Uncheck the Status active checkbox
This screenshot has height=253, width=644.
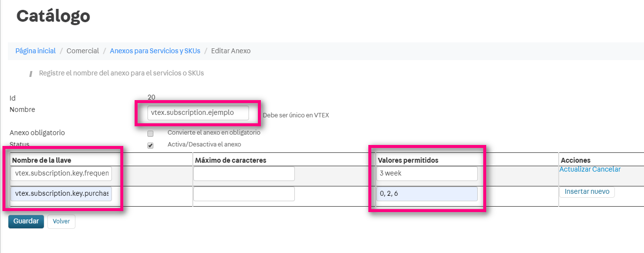pos(150,145)
